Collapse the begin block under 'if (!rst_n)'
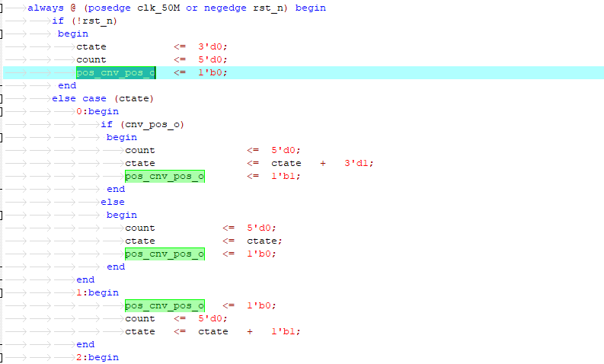 click(x=2, y=34)
